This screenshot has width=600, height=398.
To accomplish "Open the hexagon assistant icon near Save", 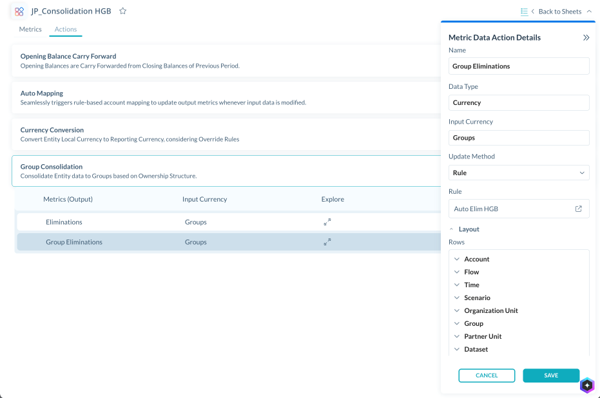I will tap(587, 385).
